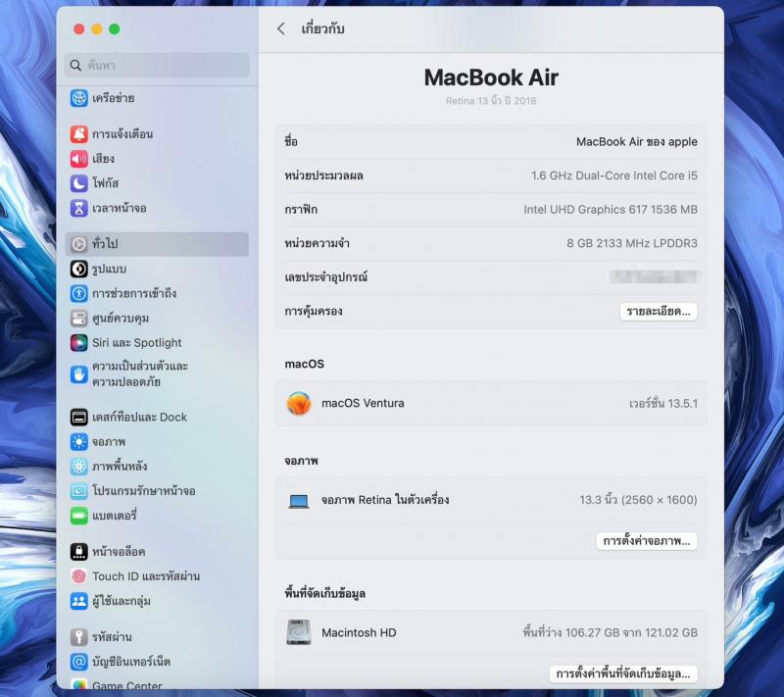Click the computer name 'MacBook Air ของ apple'
The image size is (784, 697).
pos(636,142)
